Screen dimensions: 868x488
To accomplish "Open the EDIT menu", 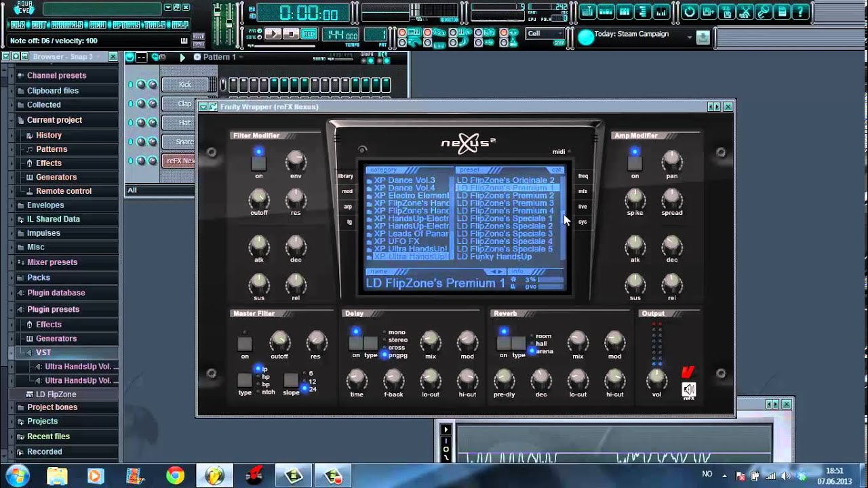I will [x=39, y=25].
